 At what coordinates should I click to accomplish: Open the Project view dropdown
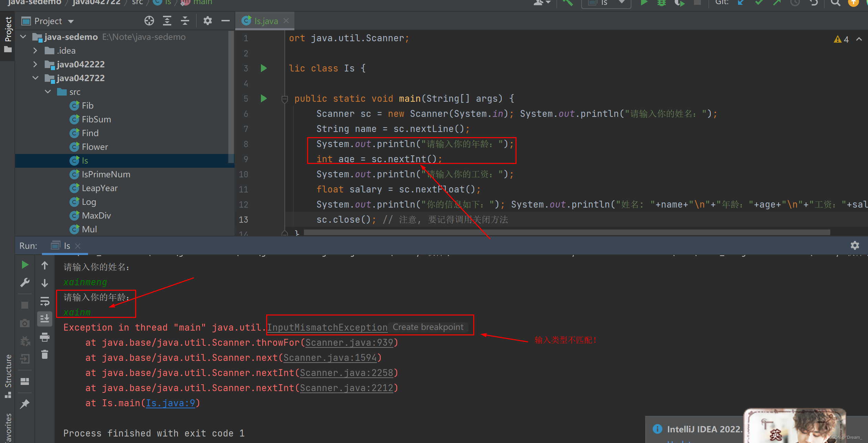71,21
